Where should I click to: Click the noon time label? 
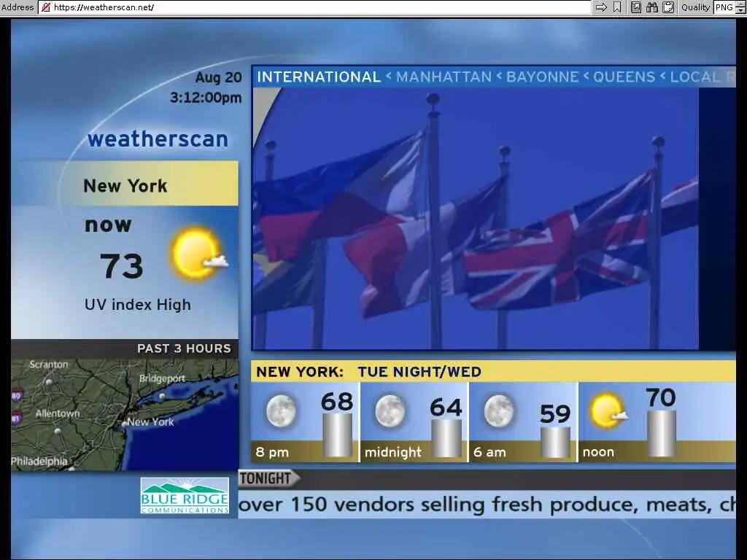[598, 452]
